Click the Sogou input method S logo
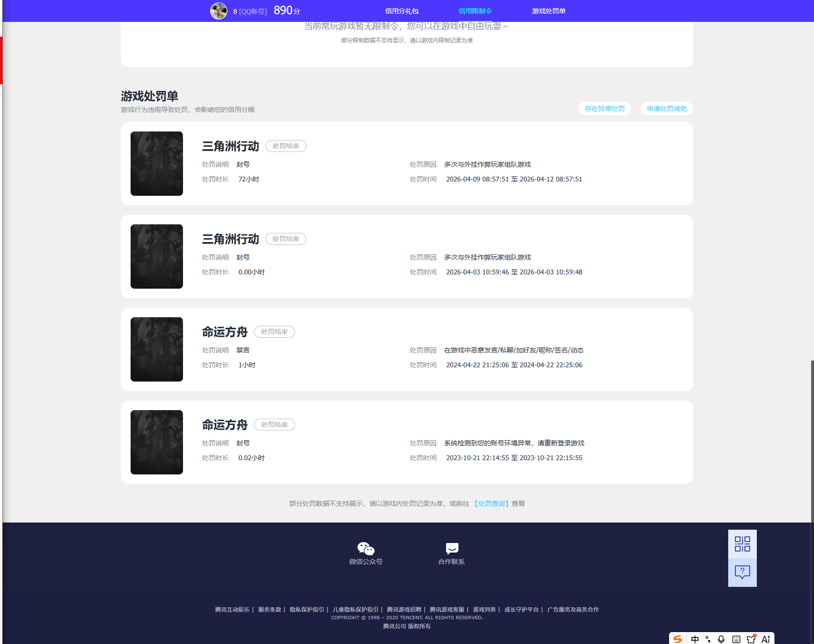This screenshot has width=814, height=644. (678, 639)
